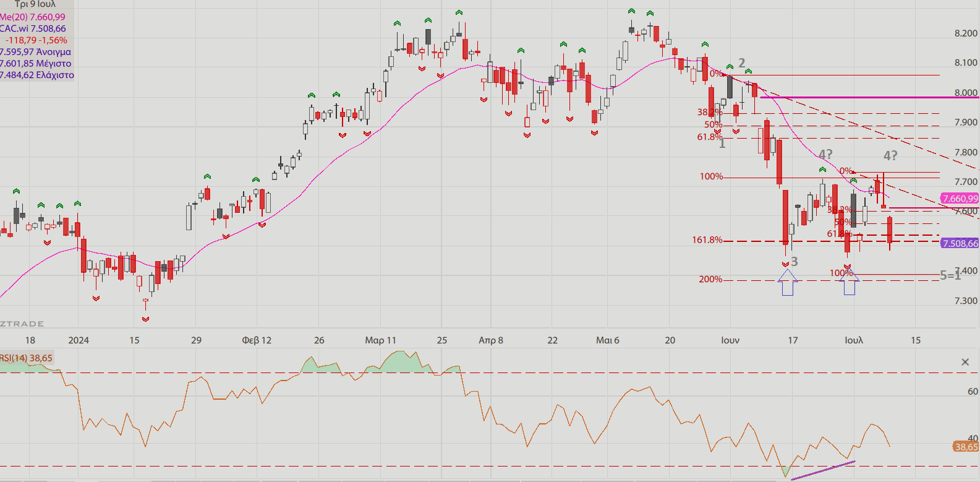Click the 8.000 price axis label
The height and width of the screenshot is (482, 980).
pos(966,93)
